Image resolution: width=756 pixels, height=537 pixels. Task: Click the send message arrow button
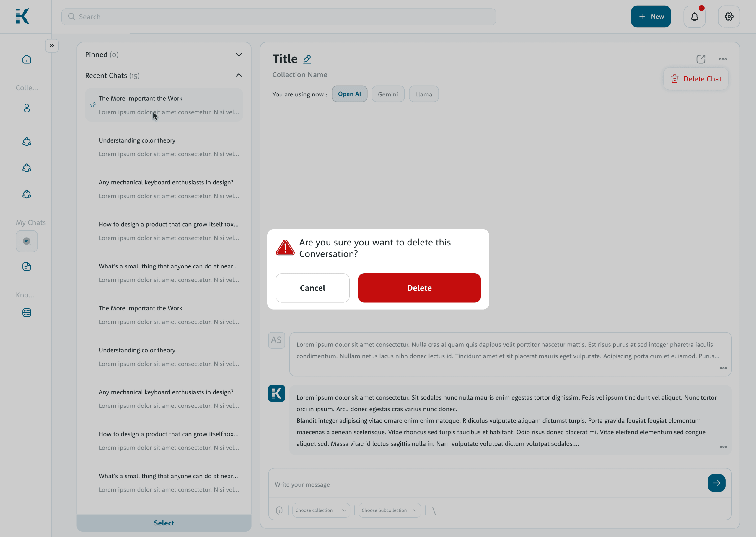(x=716, y=483)
